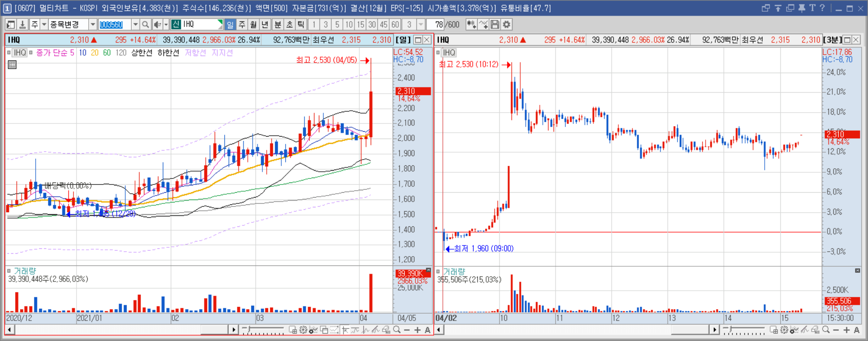Click the moving average 120 legend label
Viewport: 868px width, 341px height.
121,53
